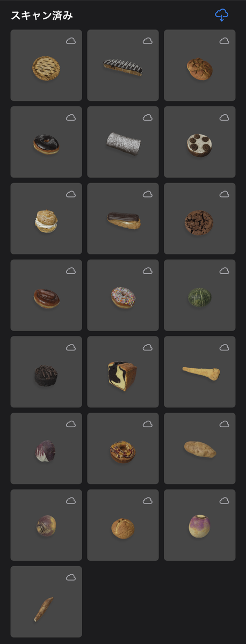Click cloud icon on lattice pie scan
246x644 pixels.
coord(71,41)
